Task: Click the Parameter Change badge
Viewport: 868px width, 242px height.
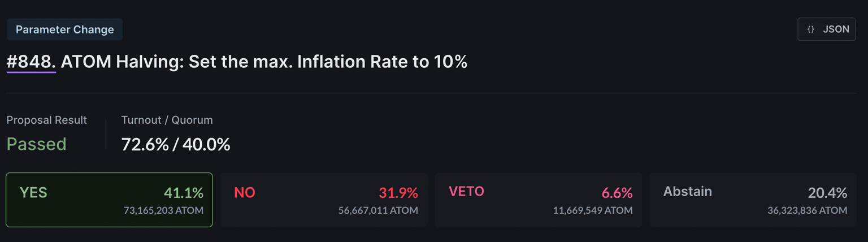Action: click(65, 29)
